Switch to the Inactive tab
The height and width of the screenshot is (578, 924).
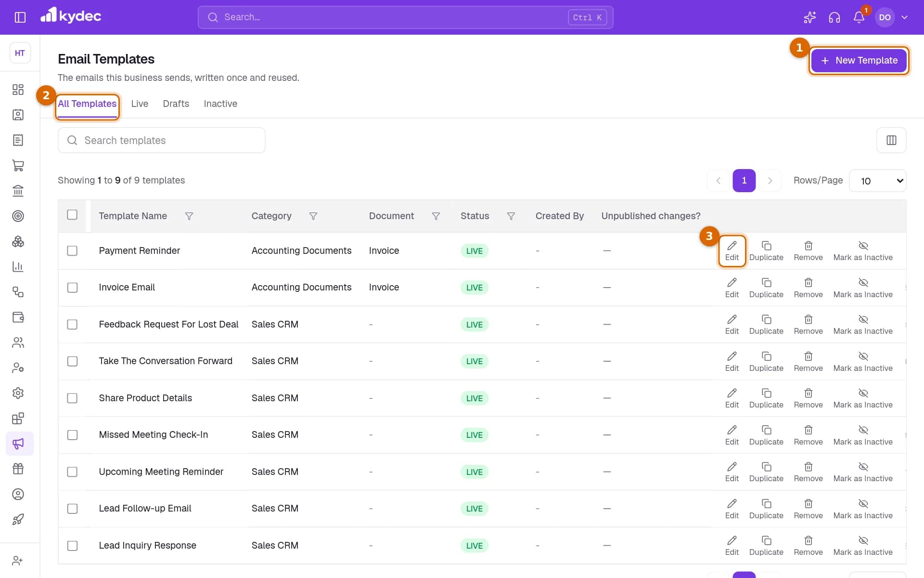[220, 104]
